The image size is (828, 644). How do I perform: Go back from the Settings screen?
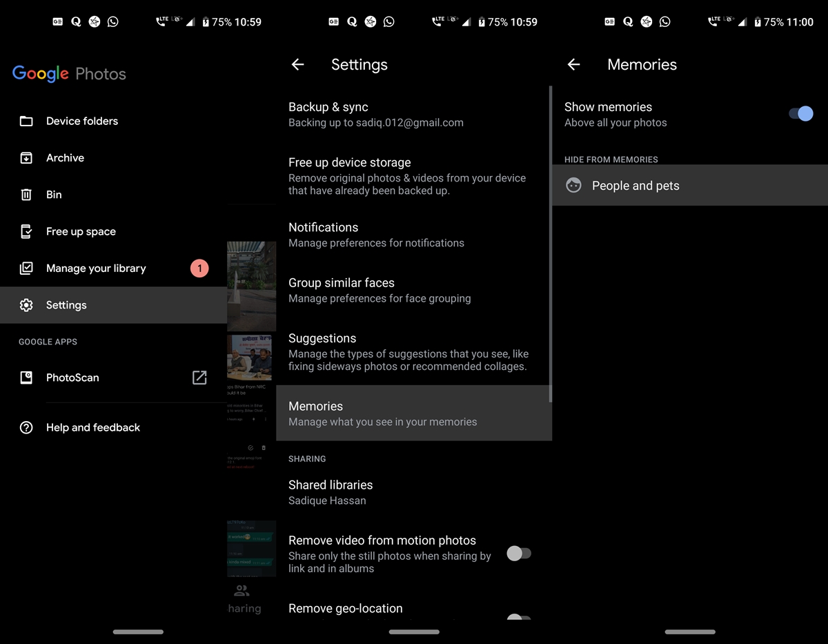pyautogui.click(x=297, y=64)
